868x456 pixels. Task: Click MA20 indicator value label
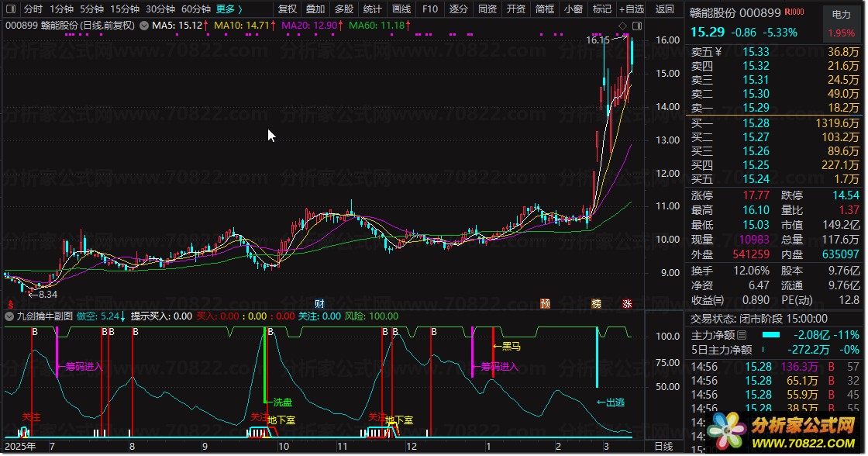[312, 26]
